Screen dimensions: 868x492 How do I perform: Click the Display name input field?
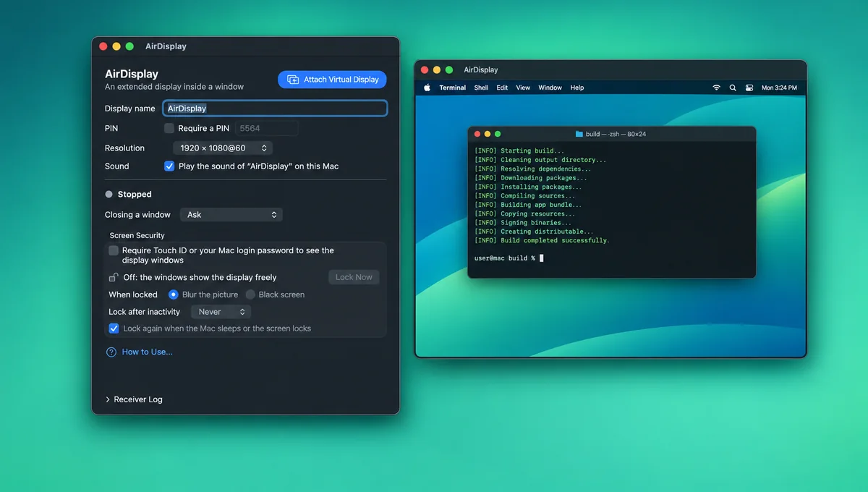point(275,109)
